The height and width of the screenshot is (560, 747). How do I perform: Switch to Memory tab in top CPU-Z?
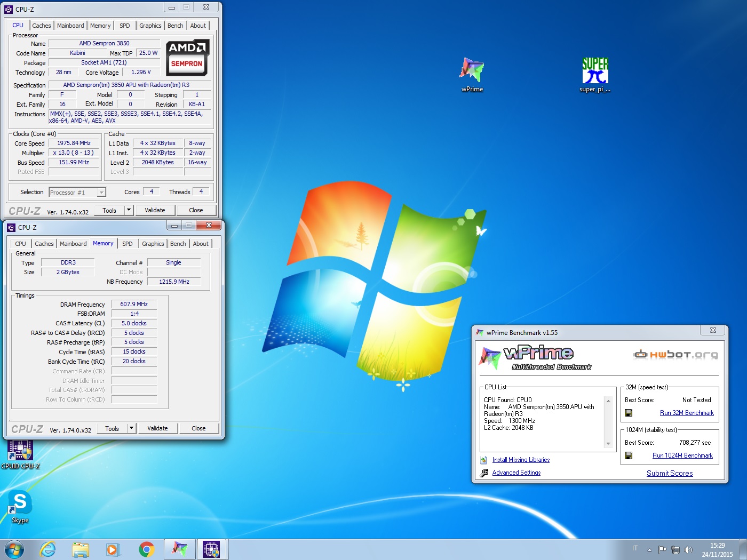click(x=100, y=26)
